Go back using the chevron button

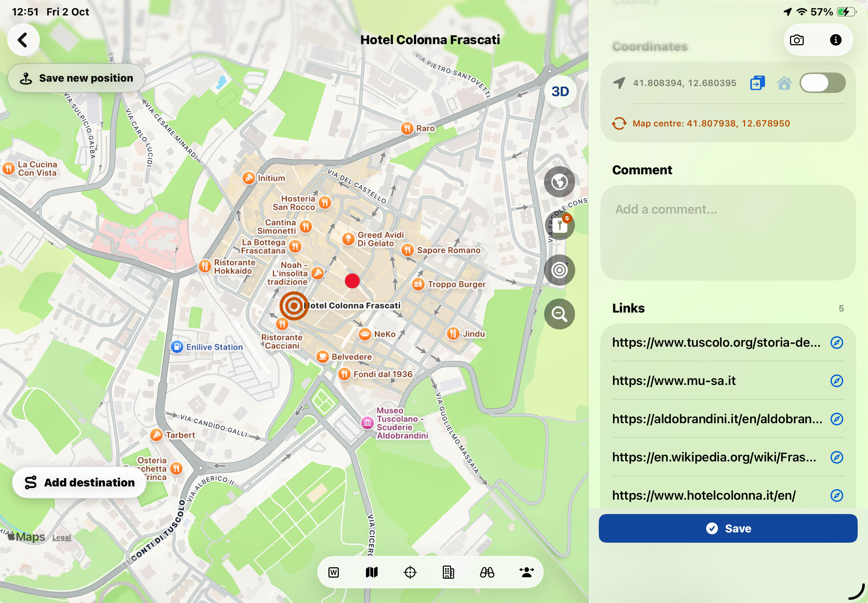point(24,40)
